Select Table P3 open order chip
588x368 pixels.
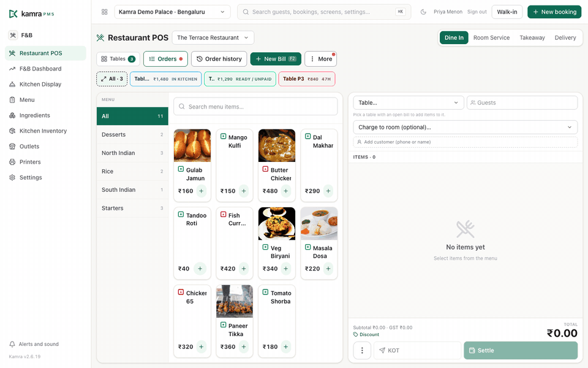click(x=307, y=79)
